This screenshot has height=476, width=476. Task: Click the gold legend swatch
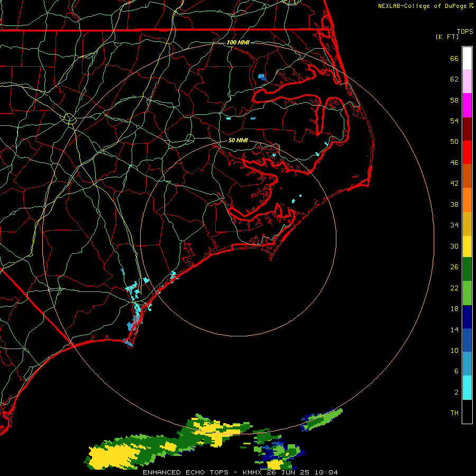point(467,224)
